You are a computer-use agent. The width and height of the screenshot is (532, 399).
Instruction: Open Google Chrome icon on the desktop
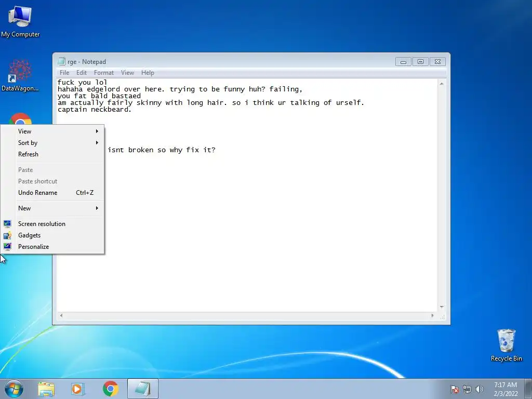point(20,119)
